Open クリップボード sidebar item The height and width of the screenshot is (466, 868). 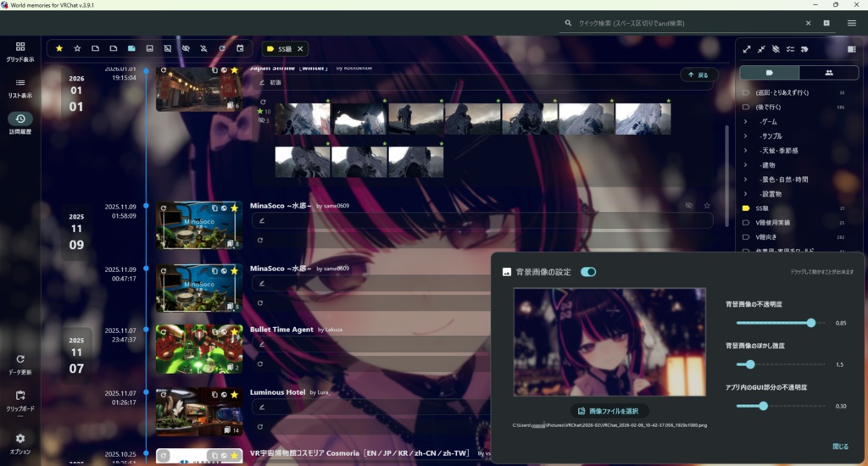pyautogui.click(x=20, y=402)
